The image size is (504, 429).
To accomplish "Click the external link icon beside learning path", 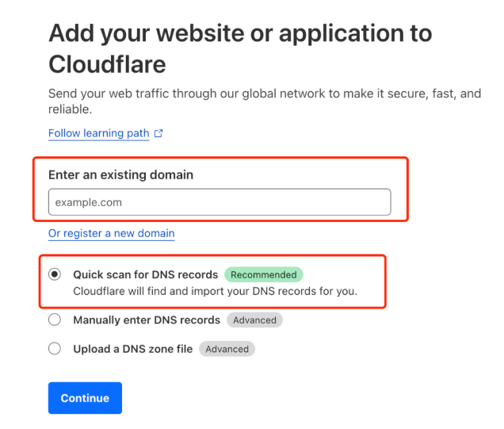I will 158,133.
